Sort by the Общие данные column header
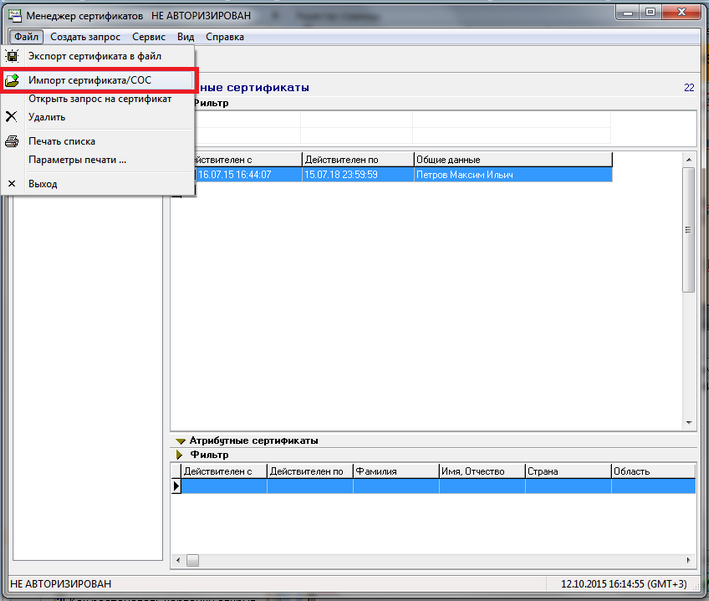Image resolution: width=709 pixels, height=601 pixels. pos(512,159)
